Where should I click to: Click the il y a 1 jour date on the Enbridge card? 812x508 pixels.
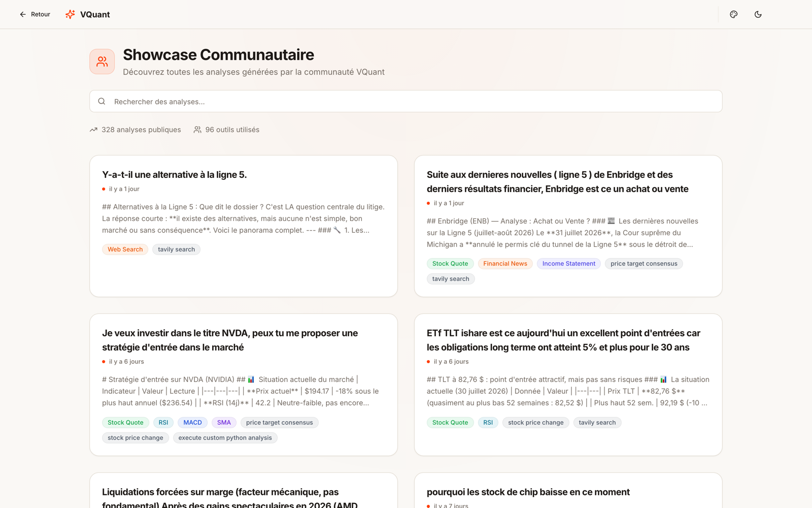[x=449, y=203]
